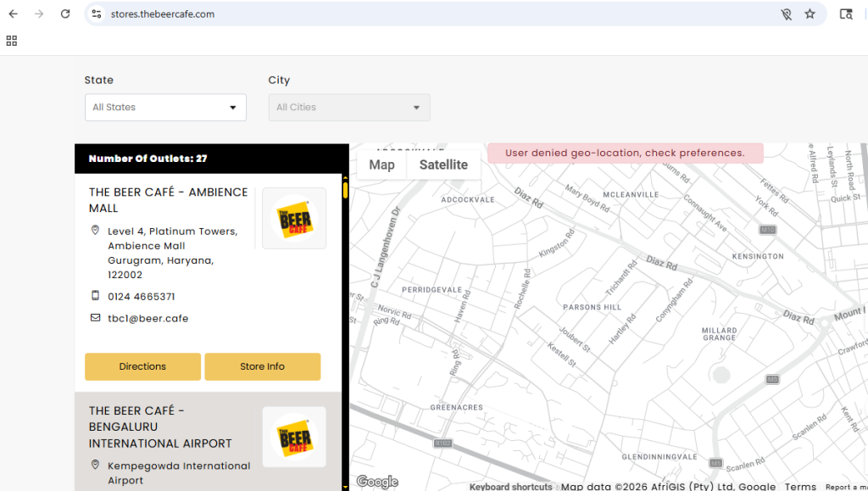The image size is (868, 491).
Task: Open the All Cities dropdown
Action: point(349,108)
